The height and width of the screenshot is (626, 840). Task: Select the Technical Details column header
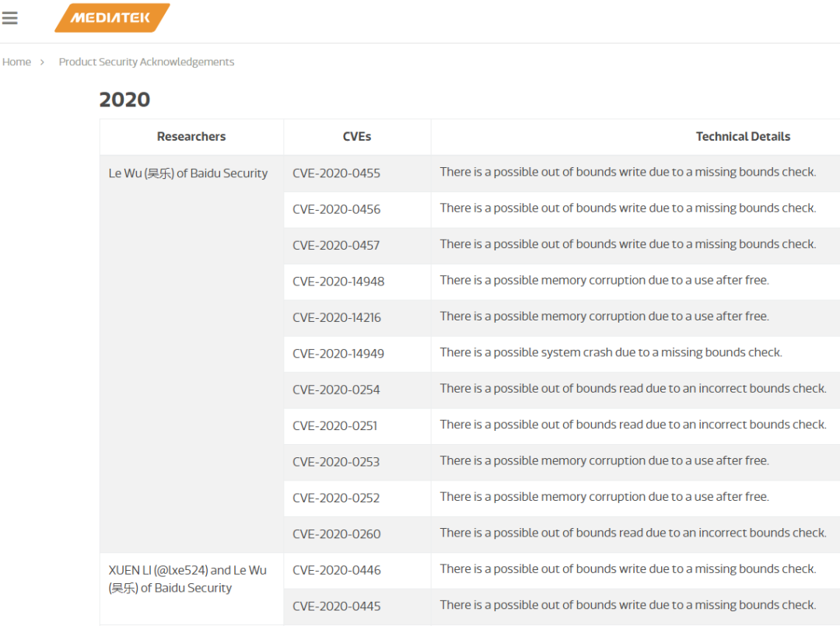[x=743, y=137]
